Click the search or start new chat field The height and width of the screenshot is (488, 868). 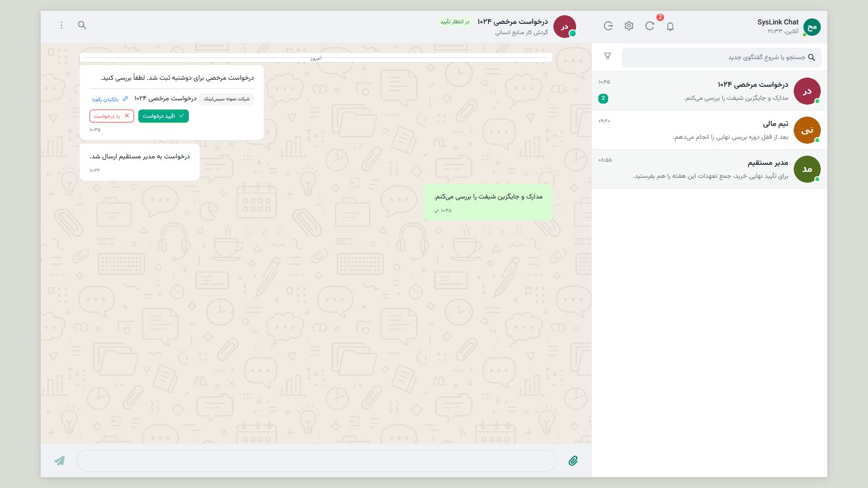(722, 57)
